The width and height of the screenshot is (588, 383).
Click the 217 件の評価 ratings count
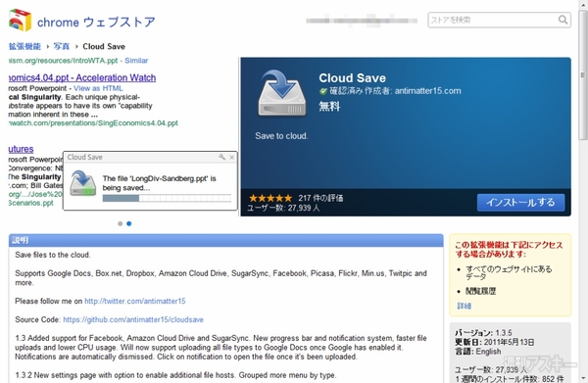[x=320, y=198]
